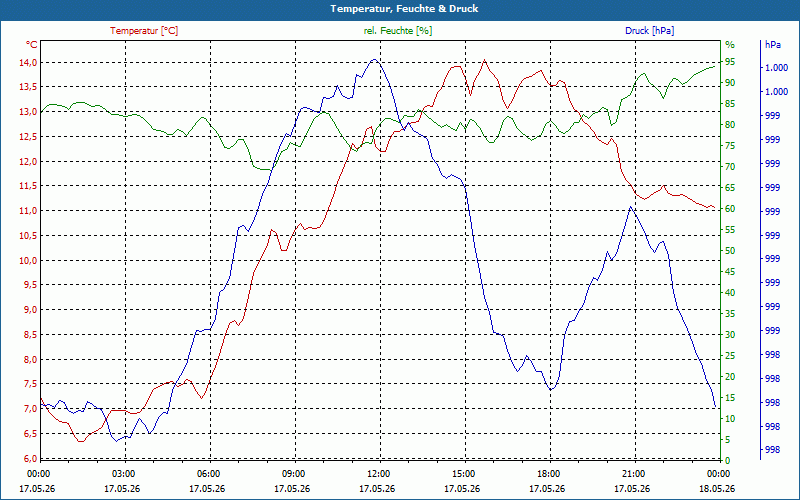Click the '80' humidity axis value

click(x=730, y=125)
